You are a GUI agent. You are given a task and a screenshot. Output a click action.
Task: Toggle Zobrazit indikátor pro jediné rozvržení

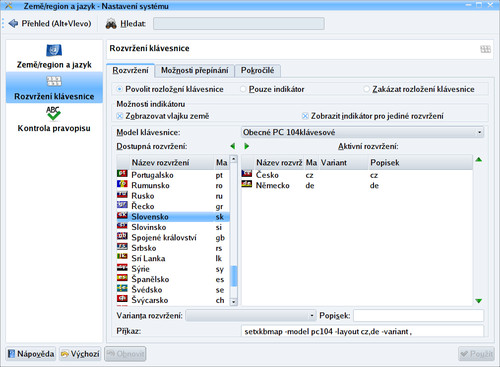[305, 116]
